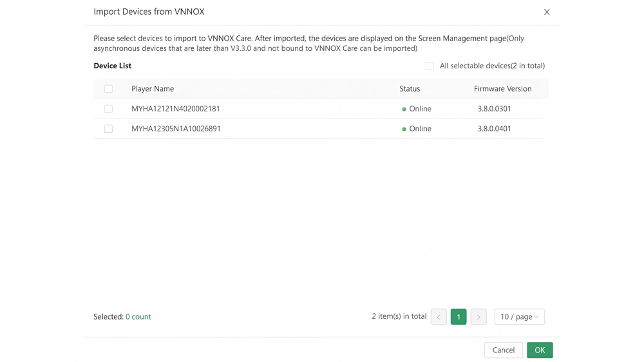The height and width of the screenshot is (362, 644).
Task: Open the 10 / page dropdown
Action: click(x=520, y=317)
